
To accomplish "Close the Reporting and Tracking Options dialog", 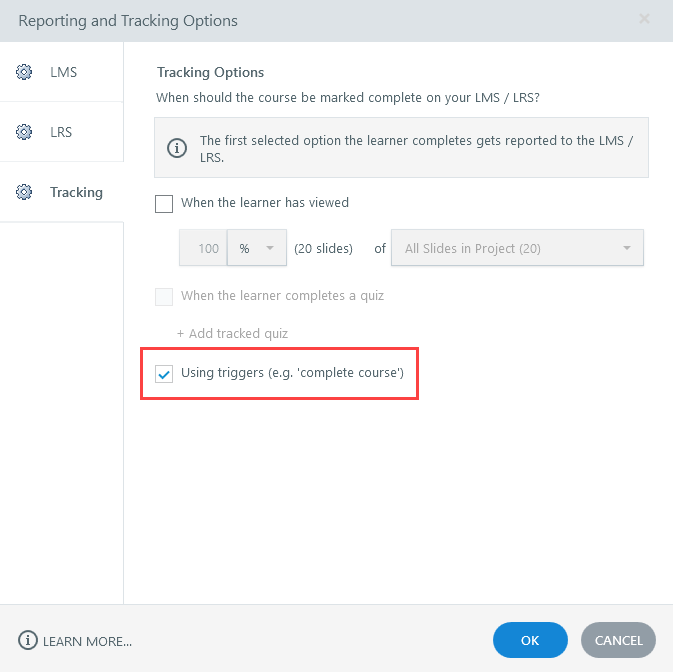I will tap(644, 19).
